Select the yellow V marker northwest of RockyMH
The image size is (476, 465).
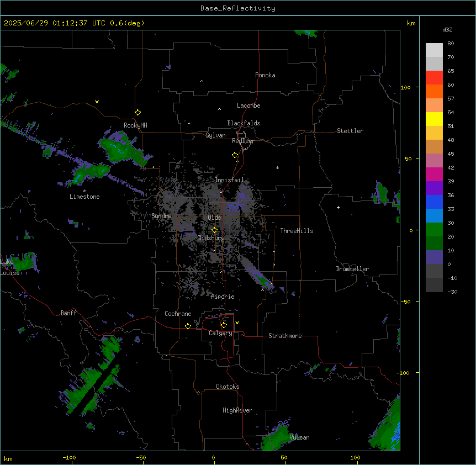[97, 102]
